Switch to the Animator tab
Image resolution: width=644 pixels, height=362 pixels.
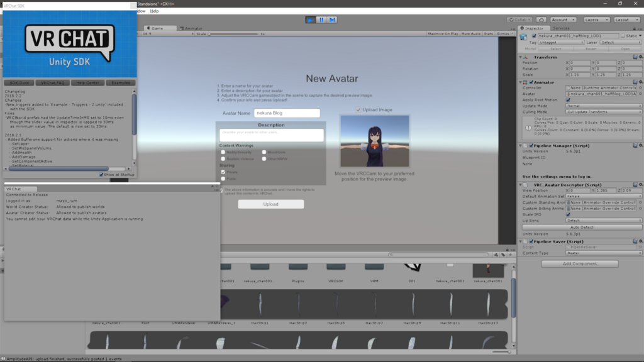coord(191,28)
